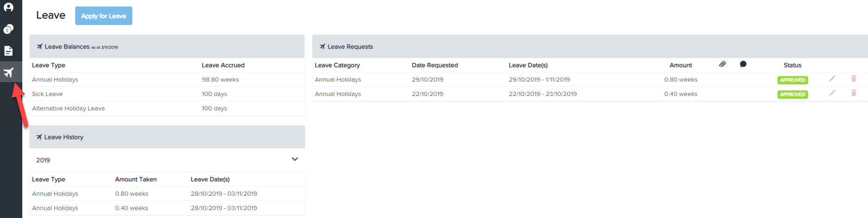Image resolution: width=868 pixels, height=218 pixels.
Task: Click APPROVED status badge for 22/10/2019 request
Action: (x=792, y=94)
